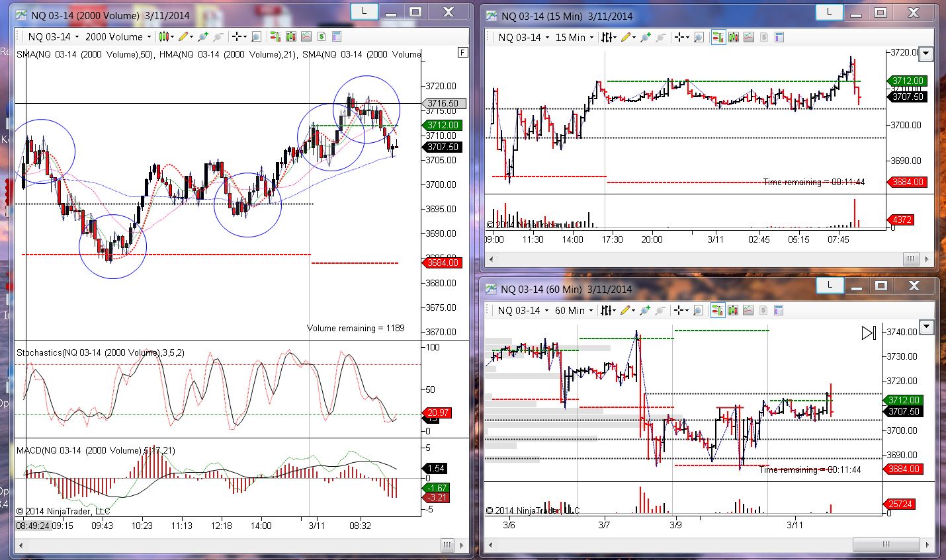Open OHLC chart style dropdown in 15 Min chart

coord(609,38)
